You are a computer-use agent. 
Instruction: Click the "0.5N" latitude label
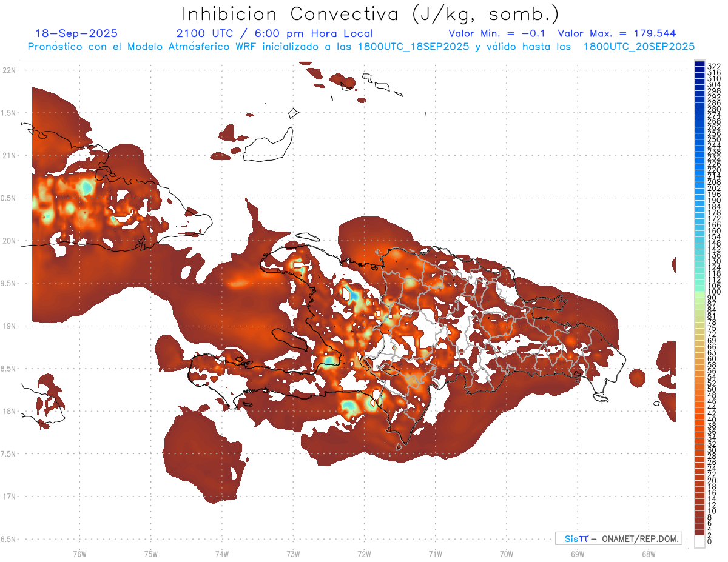click(9, 198)
